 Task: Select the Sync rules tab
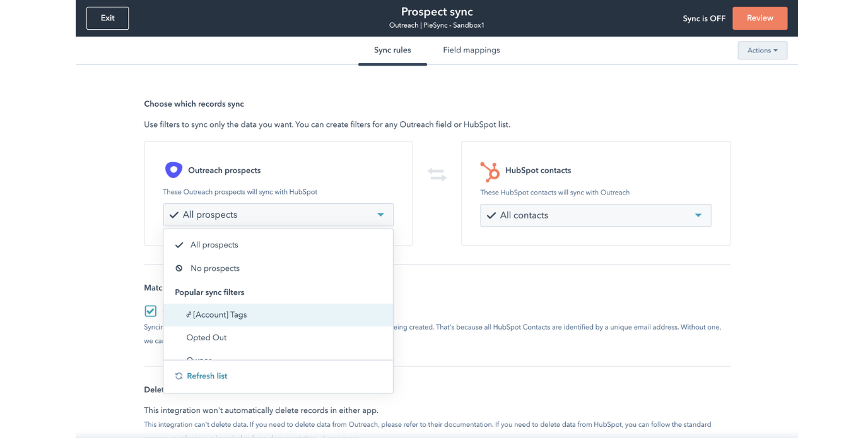(x=392, y=50)
